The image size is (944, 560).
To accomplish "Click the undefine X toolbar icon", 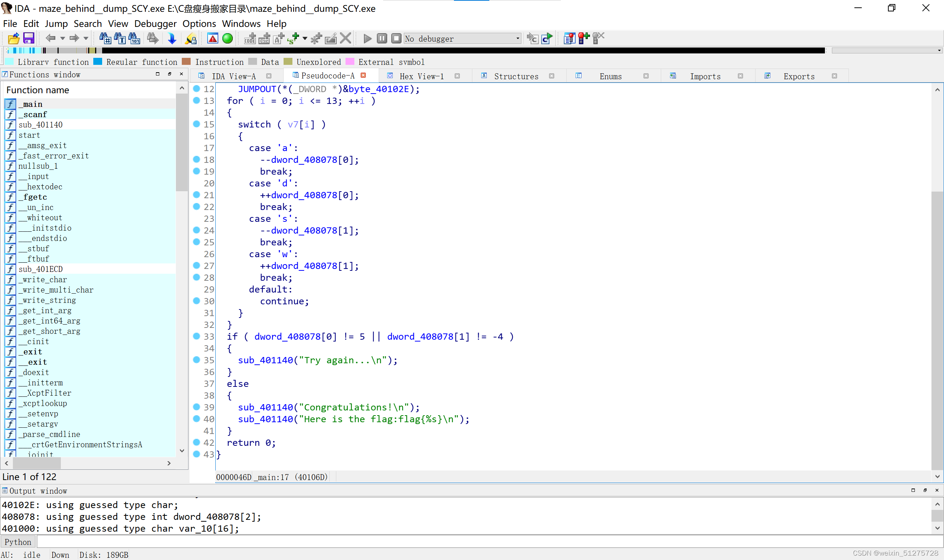I will (x=346, y=38).
